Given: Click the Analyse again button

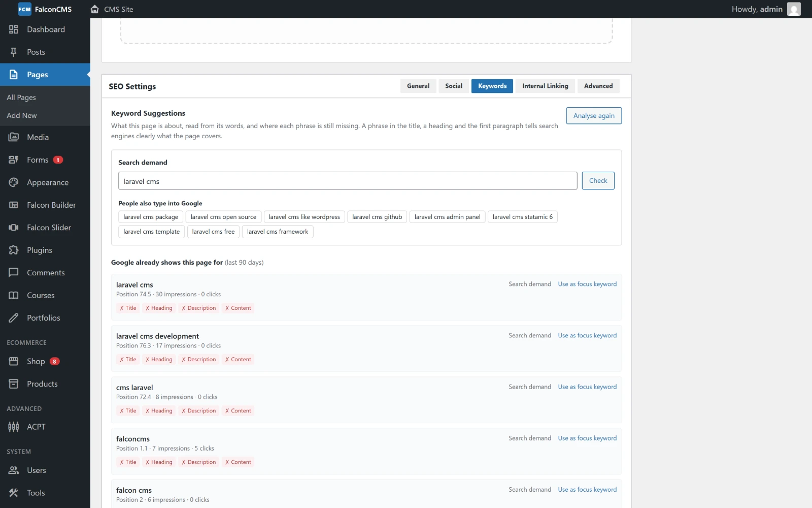Looking at the screenshot, I should coord(594,116).
